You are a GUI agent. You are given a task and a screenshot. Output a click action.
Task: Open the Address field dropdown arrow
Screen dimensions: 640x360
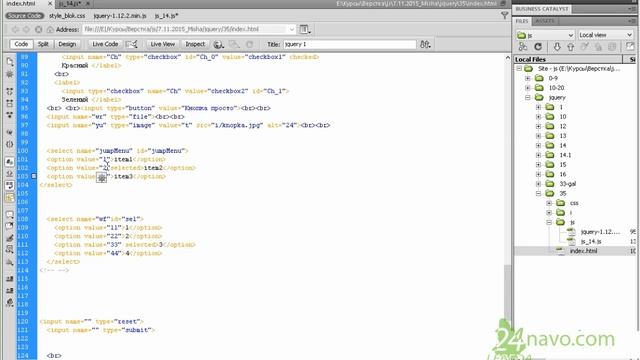291,29
